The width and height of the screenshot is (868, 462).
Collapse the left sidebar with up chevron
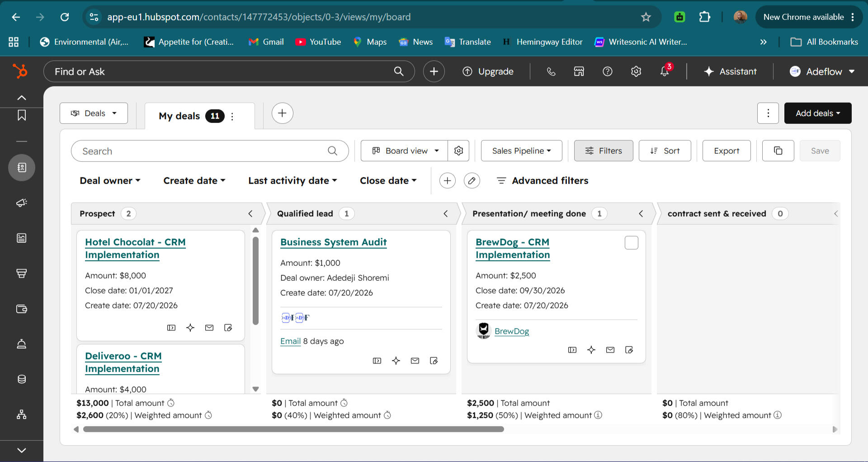coord(21,98)
